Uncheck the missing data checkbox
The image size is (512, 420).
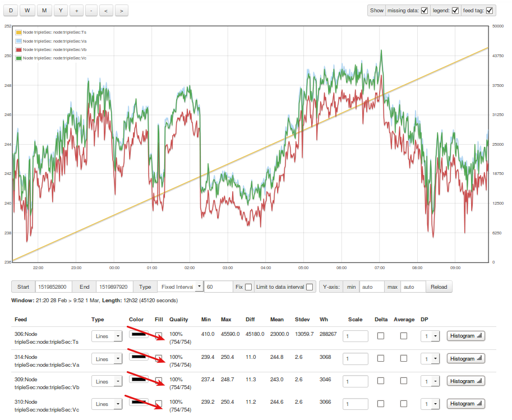click(425, 10)
